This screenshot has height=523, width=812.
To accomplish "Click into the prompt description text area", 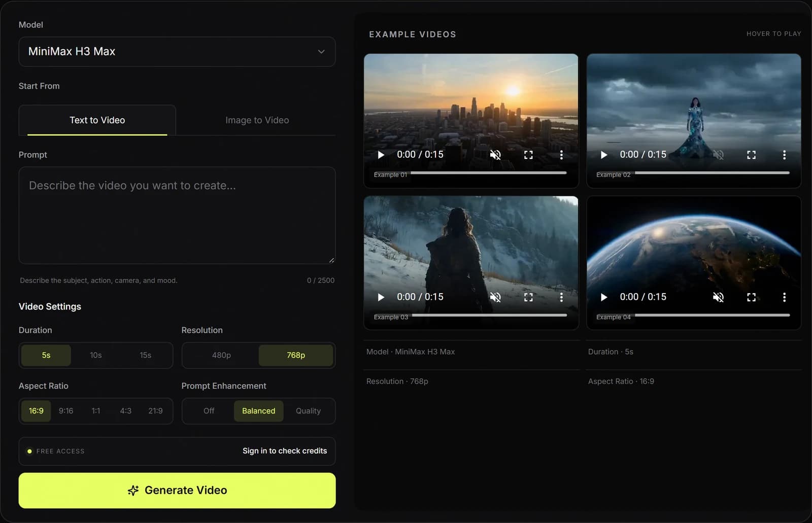I will click(177, 216).
